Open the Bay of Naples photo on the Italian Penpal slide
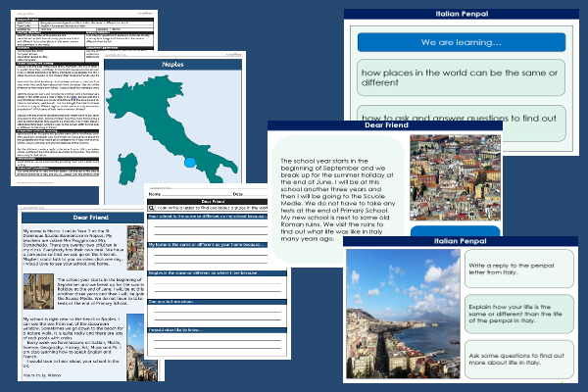Viewport: 588px width, 392px height. [403, 314]
